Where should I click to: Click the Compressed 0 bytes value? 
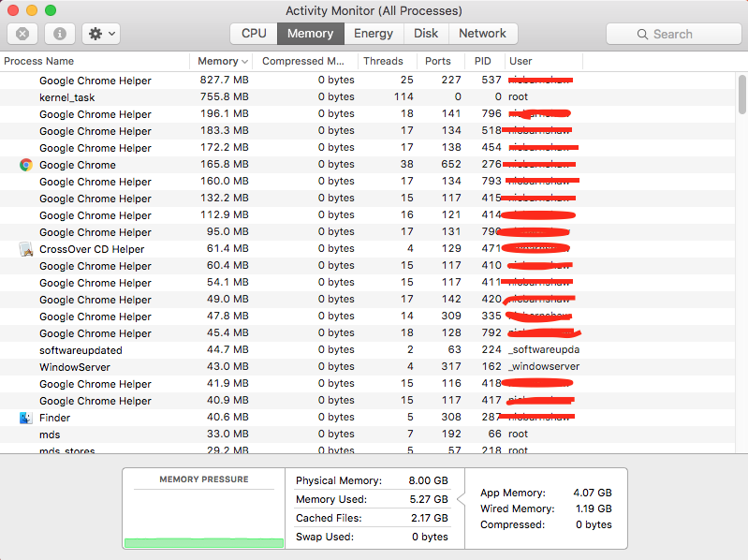[x=594, y=524]
